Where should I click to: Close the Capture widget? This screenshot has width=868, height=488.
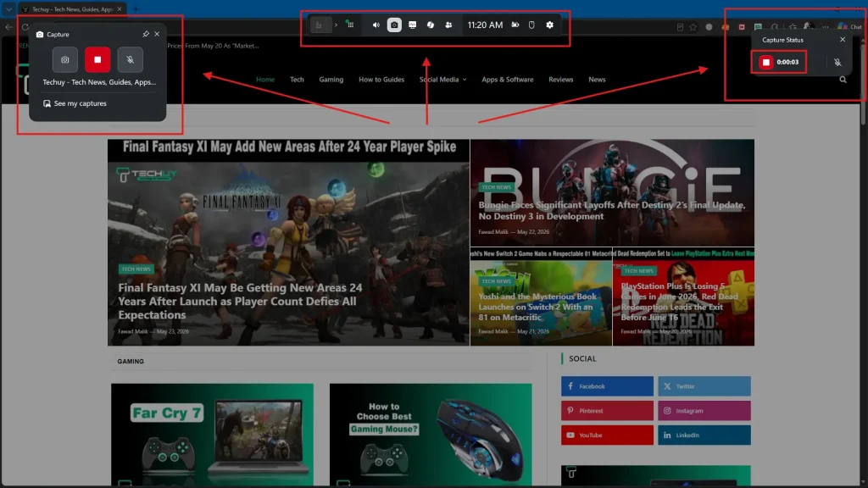pyautogui.click(x=157, y=34)
